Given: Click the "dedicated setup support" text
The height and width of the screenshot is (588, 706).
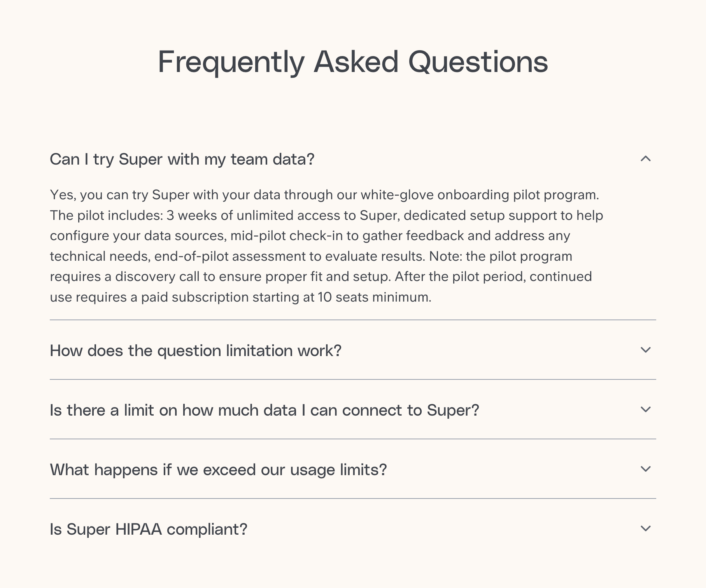Looking at the screenshot, I should tap(480, 216).
